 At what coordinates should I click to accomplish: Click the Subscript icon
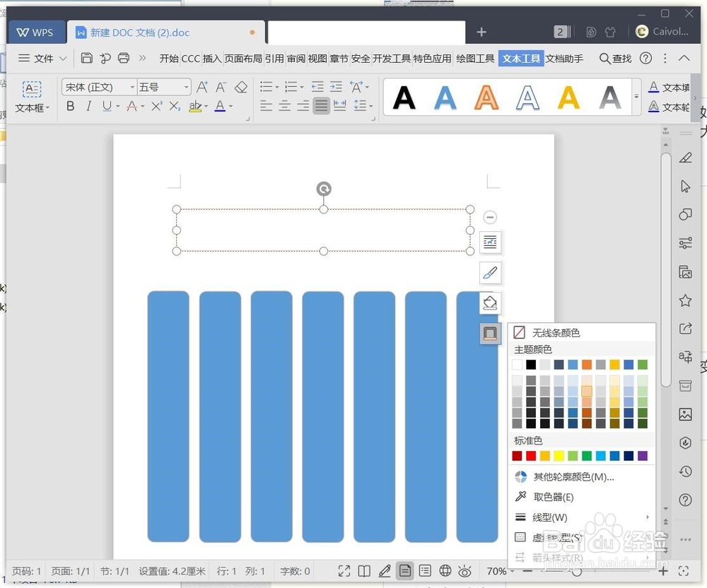click(175, 106)
